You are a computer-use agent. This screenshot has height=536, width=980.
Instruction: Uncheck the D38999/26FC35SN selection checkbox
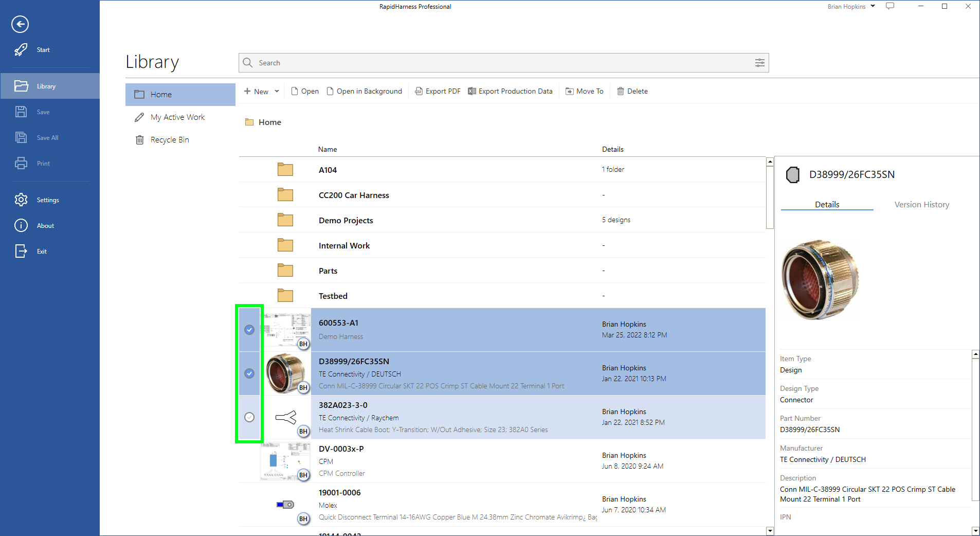[x=249, y=373]
